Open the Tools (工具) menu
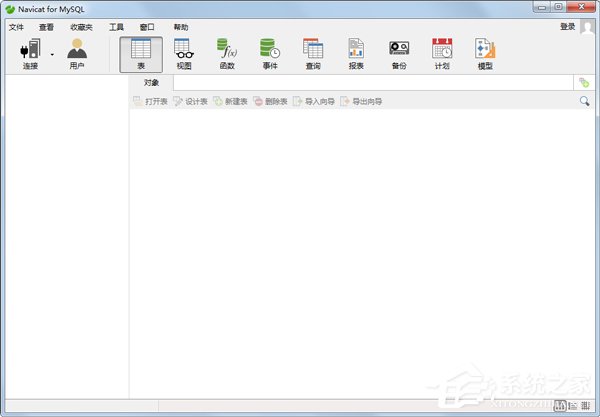The height and width of the screenshot is (417, 600). coord(116,27)
